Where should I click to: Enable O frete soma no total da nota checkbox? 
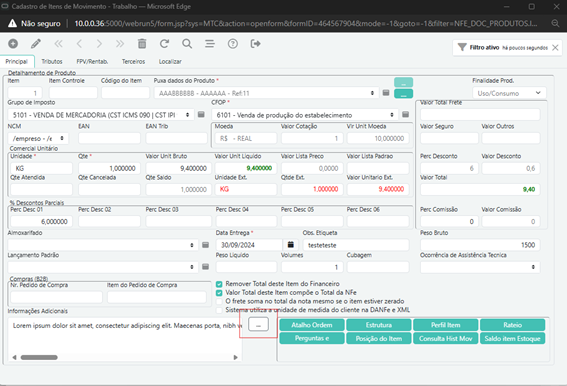click(x=219, y=301)
